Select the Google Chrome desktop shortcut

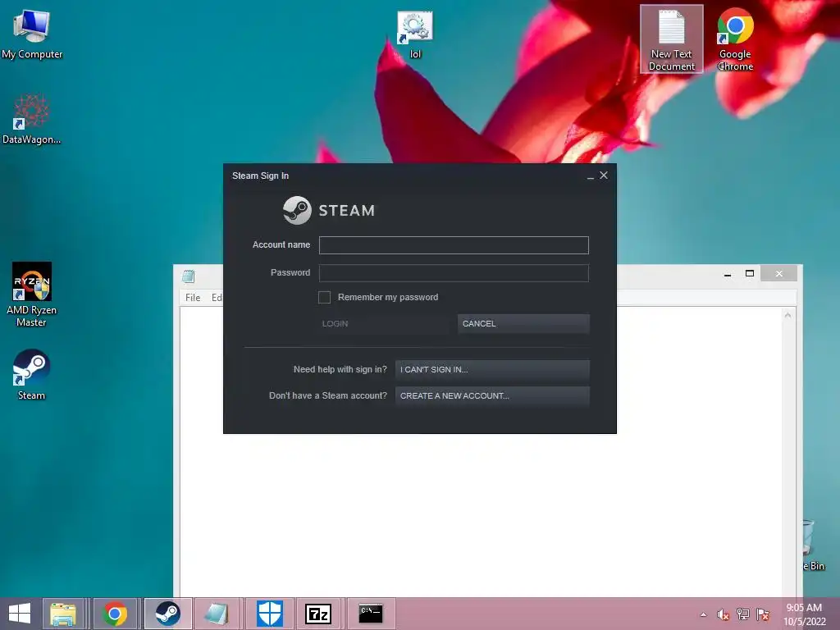tap(735, 39)
